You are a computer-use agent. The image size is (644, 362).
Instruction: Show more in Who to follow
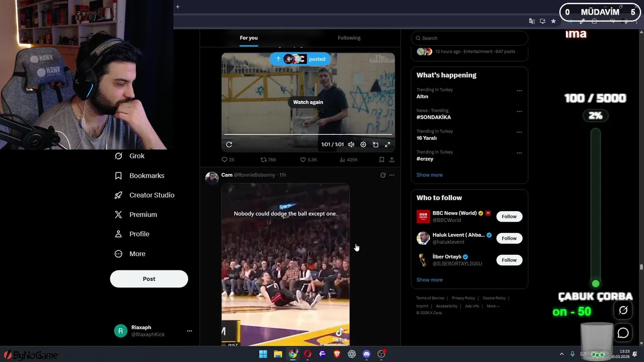pos(430,280)
